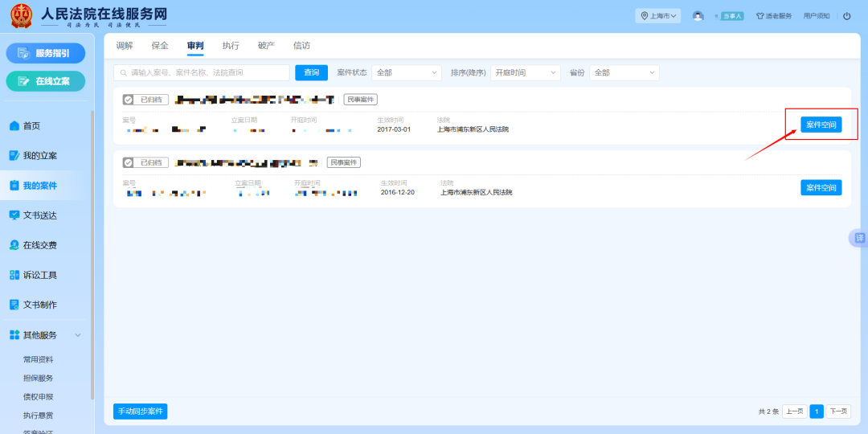Expand the 排序 开庭时间 dropdown
The image size is (868, 434).
[x=526, y=73]
